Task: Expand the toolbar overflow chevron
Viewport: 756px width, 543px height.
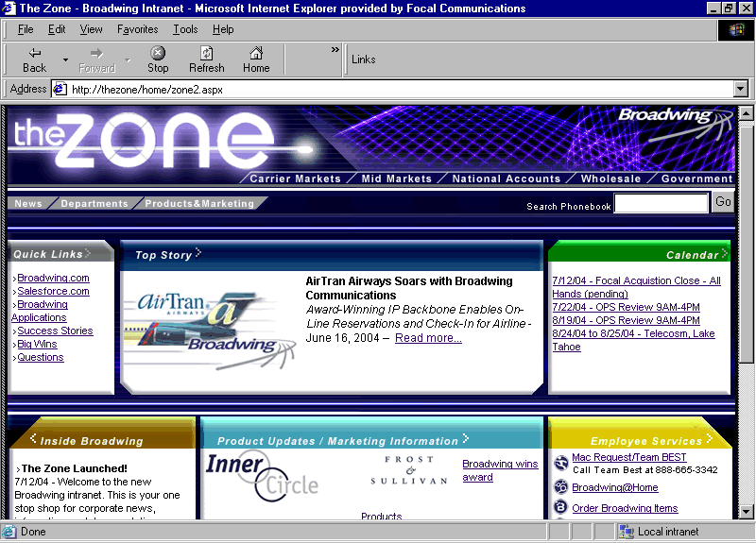Action: pyautogui.click(x=335, y=50)
